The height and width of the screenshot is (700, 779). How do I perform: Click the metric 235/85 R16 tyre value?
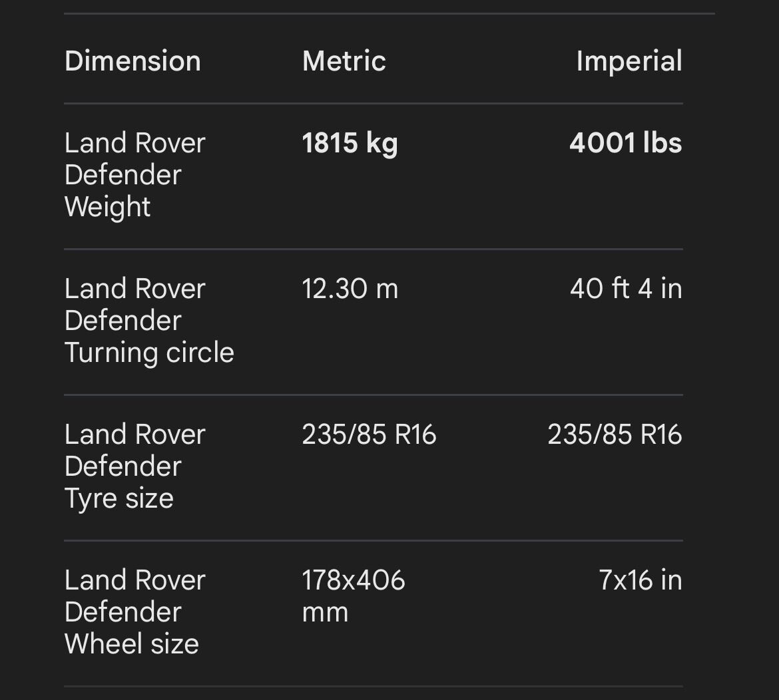point(369,435)
